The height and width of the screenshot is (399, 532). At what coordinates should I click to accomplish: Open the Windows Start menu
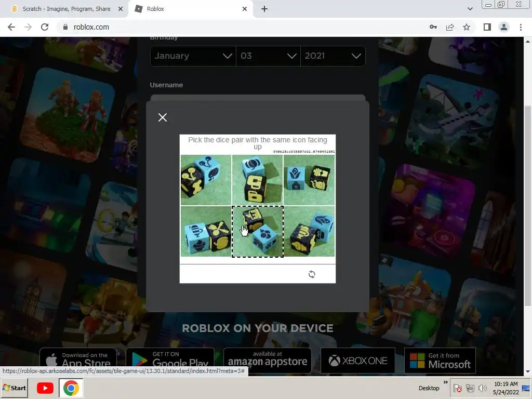(14, 388)
